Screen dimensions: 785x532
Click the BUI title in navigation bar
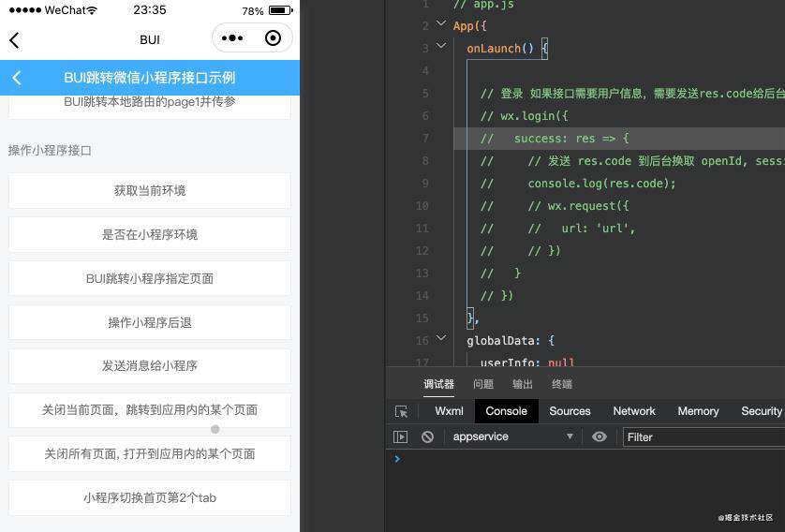click(x=150, y=39)
